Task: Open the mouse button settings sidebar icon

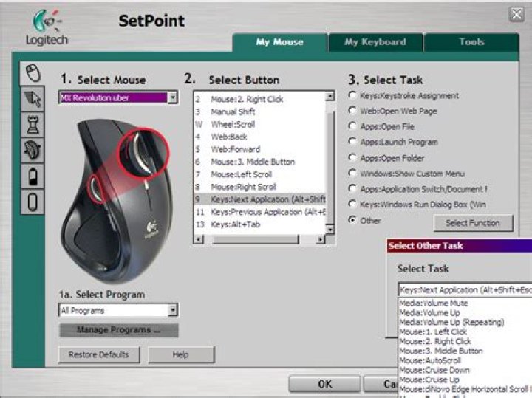Action: pos(33,73)
